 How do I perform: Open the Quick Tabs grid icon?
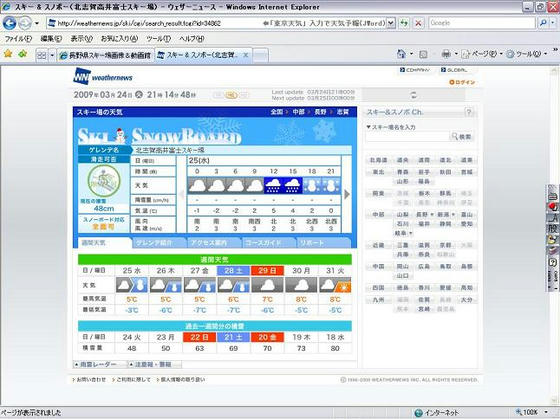pos(42,55)
